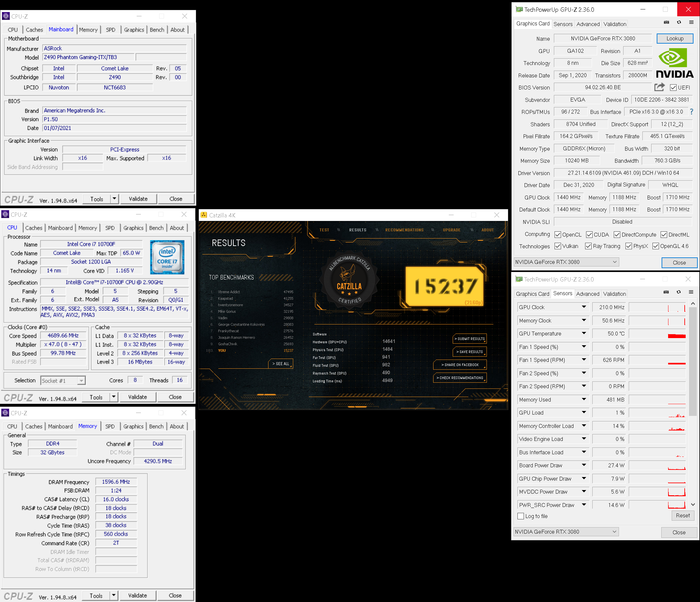The width and height of the screenshot is (700, 602).
Task: Click the camera icon in GPU-Z Sensors window
Action: (x=666, y=292)
